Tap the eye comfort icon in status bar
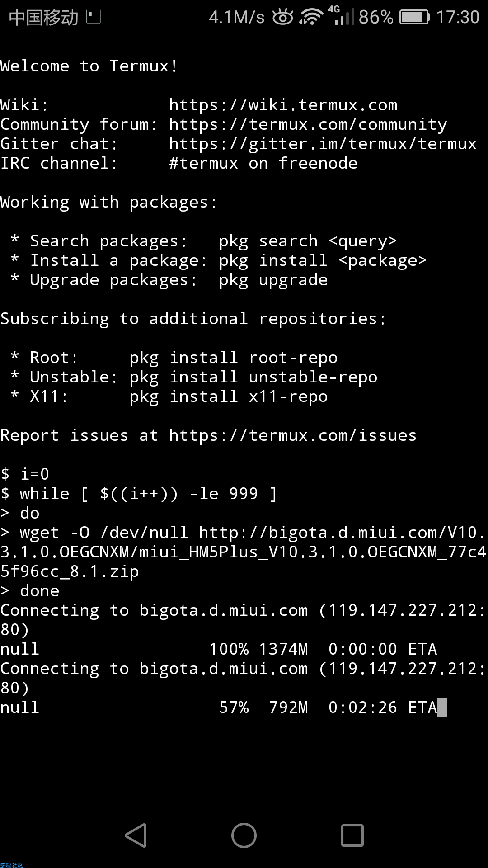The width and height of the screenshot is (488, 868). (283, 17)
